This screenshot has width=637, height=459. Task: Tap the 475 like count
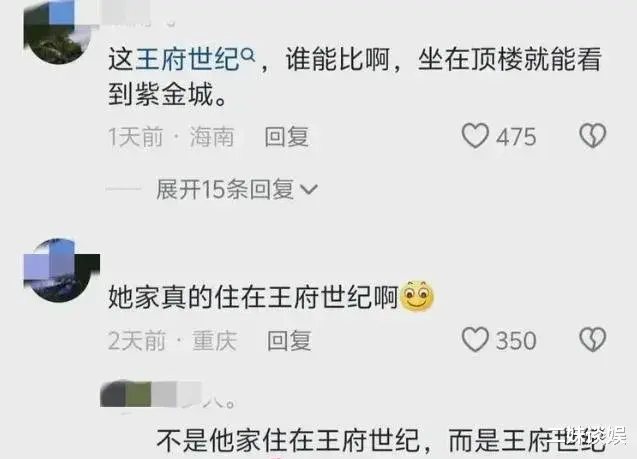click(x=516, y=137)
